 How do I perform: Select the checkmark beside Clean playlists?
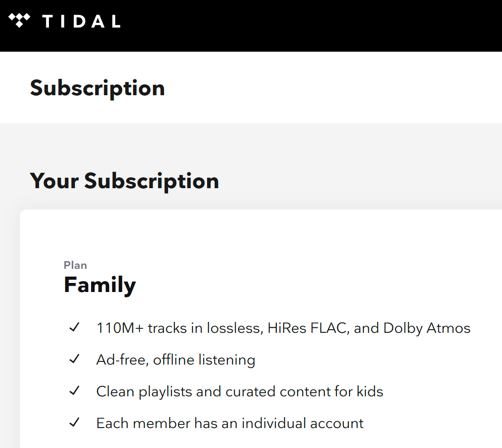pyautogui.click(x=74, y=391)
